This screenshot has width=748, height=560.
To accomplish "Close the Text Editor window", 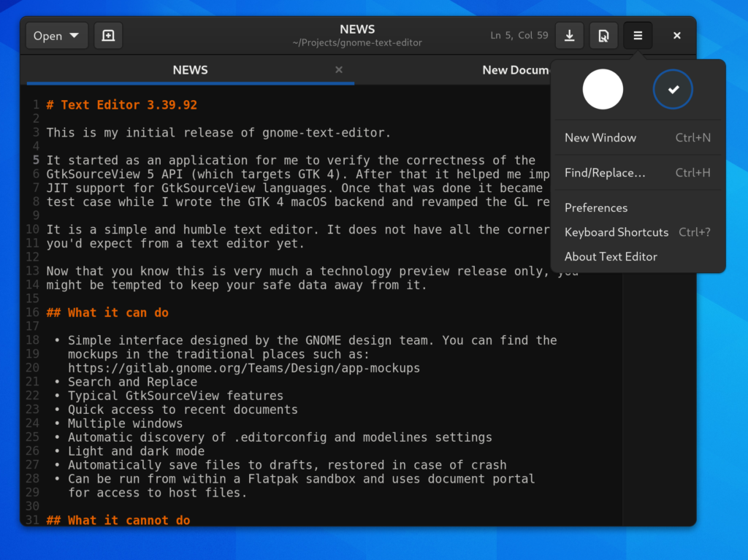I will [x=677, y=36].
